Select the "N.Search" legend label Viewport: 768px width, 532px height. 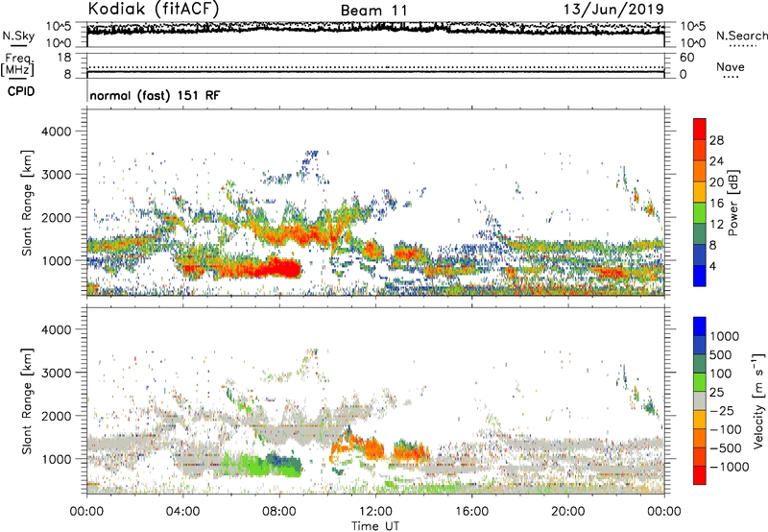(x=741, y=36)
